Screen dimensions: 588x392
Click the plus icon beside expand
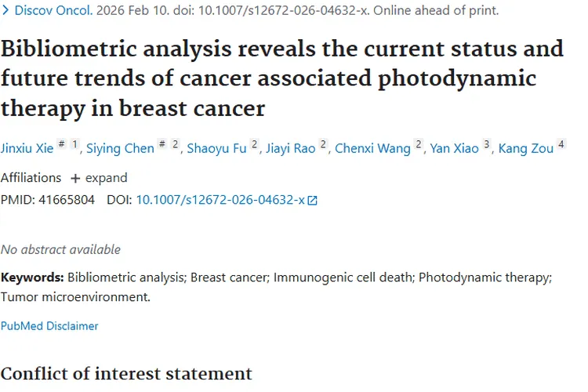[75, 178]
